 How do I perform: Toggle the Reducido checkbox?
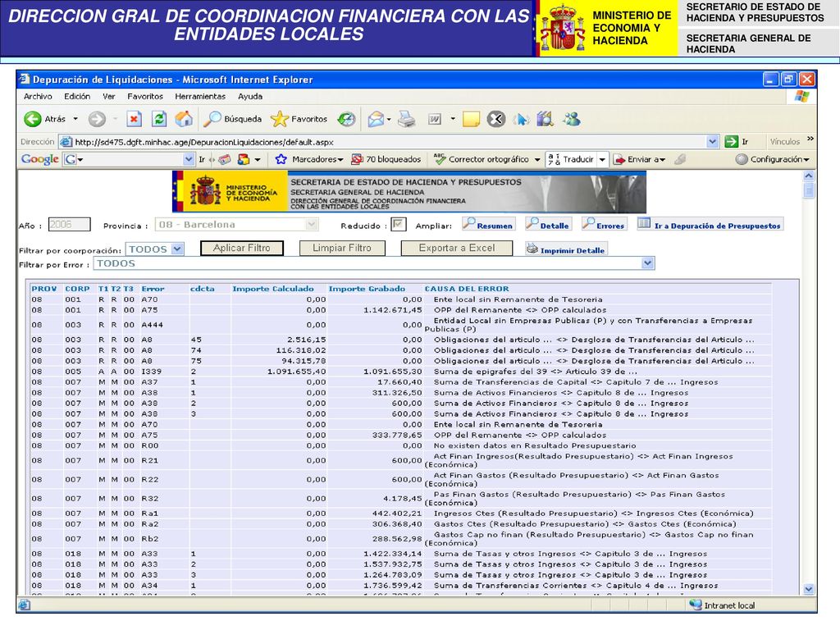coord(398,225)
